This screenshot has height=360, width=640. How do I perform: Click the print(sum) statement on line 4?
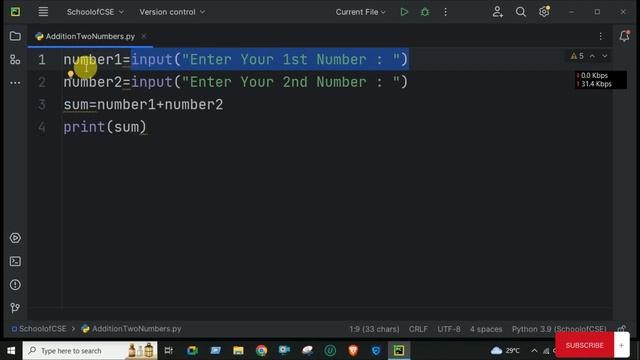click(x=105, y=127)
